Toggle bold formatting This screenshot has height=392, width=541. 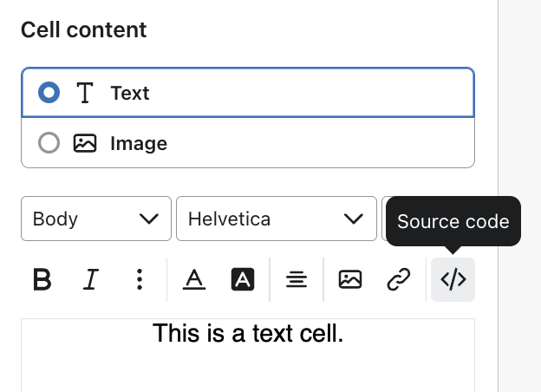pyautogui.click(x=42, y=279)
